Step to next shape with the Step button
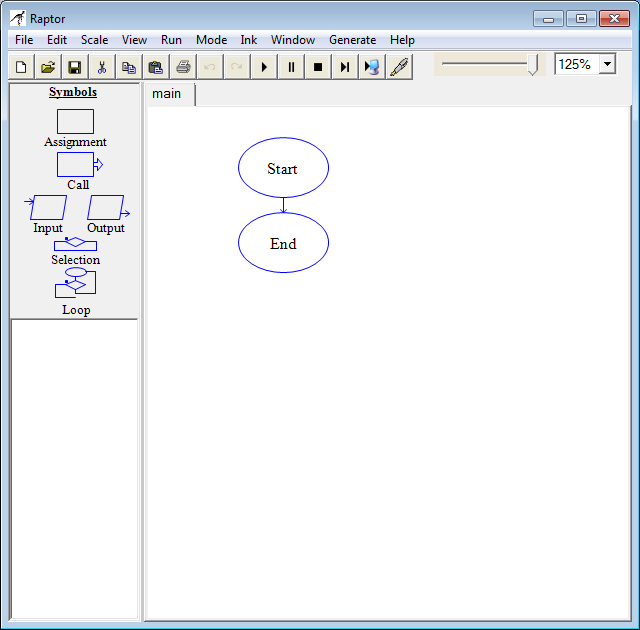 [345, 67]
